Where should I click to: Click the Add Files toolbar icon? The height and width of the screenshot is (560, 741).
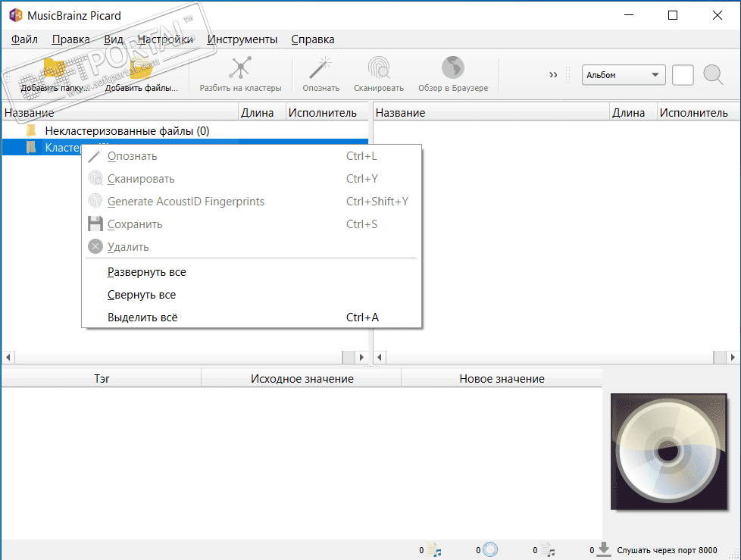pos(141,70)
